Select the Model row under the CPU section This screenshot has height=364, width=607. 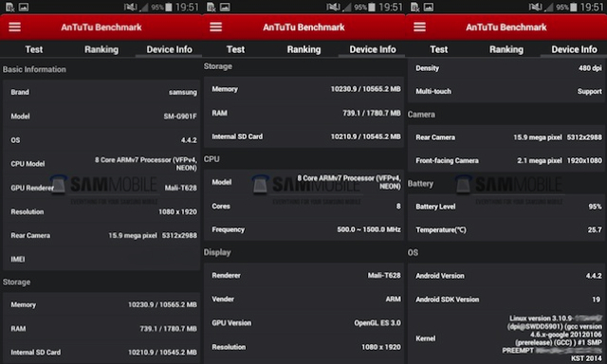click(303, 182)
